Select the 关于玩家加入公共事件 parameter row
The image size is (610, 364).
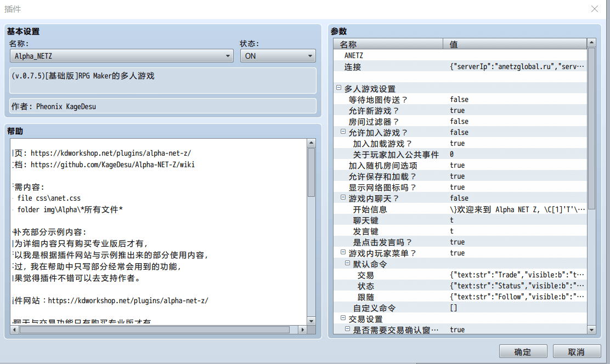click(460, 155)
